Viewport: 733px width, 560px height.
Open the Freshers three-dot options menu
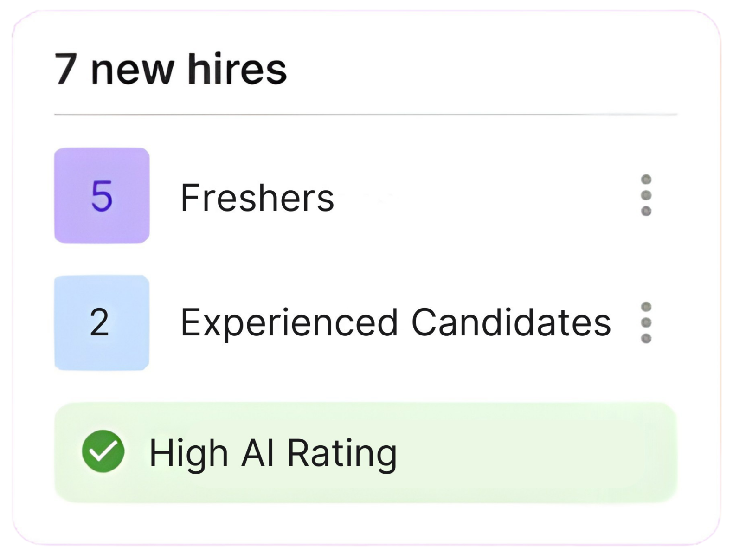click(646, 195)
